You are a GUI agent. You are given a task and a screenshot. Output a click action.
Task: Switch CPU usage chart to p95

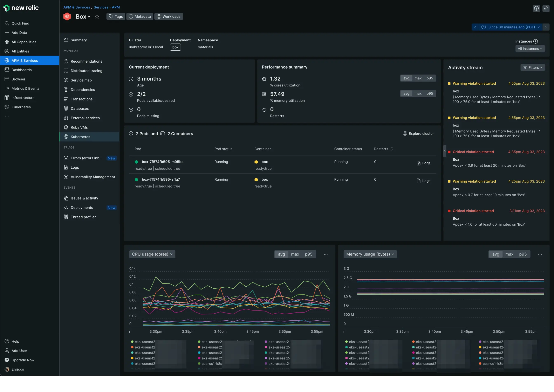[308, 254]
